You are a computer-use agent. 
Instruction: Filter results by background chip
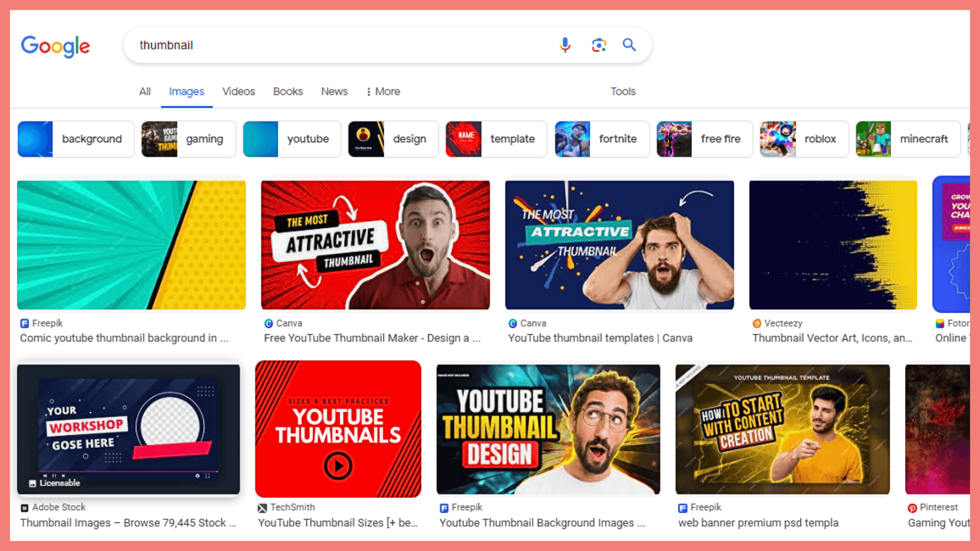click(76, 139)
